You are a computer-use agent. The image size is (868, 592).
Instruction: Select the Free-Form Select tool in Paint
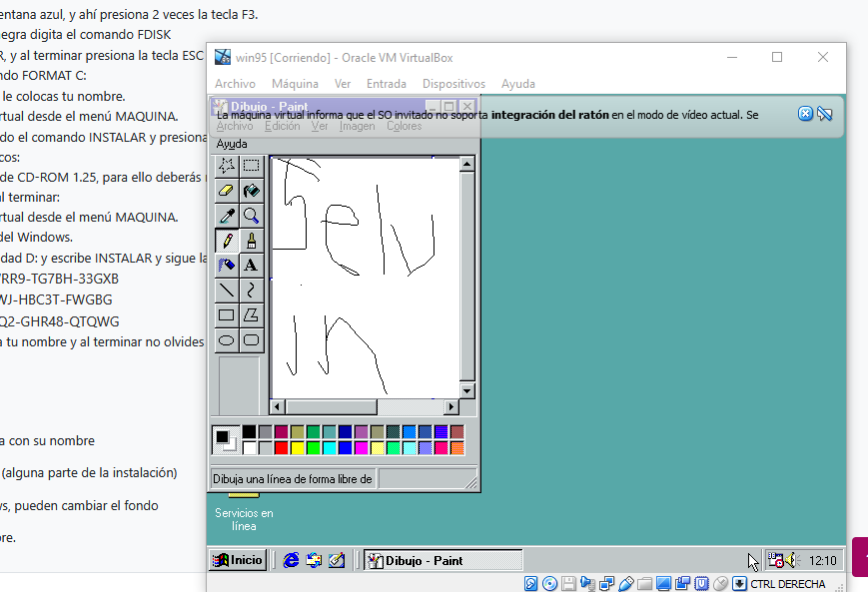tap(227, 166)
